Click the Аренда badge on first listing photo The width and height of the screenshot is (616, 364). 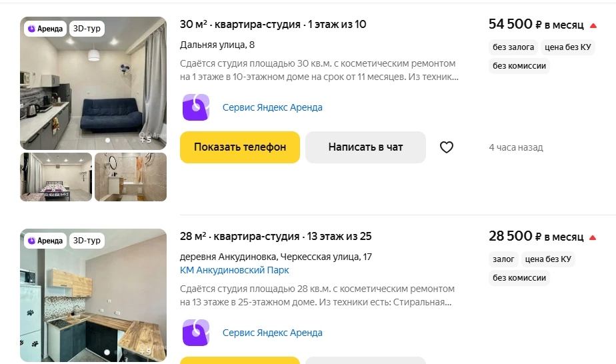[45, 29]
